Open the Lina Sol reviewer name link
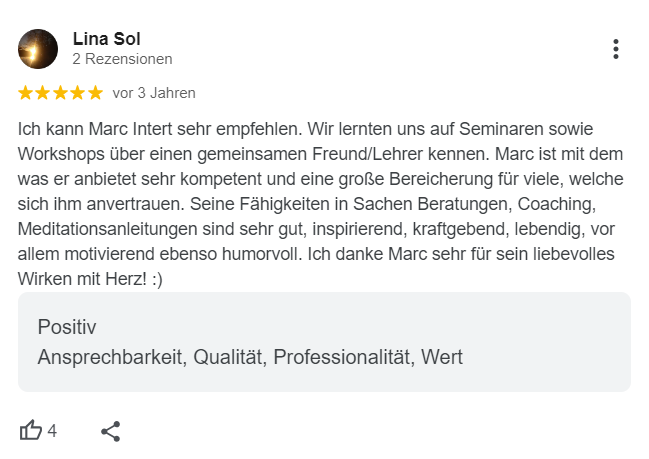The width and height of the screenshot is (649, 459). tap(107, 39)
